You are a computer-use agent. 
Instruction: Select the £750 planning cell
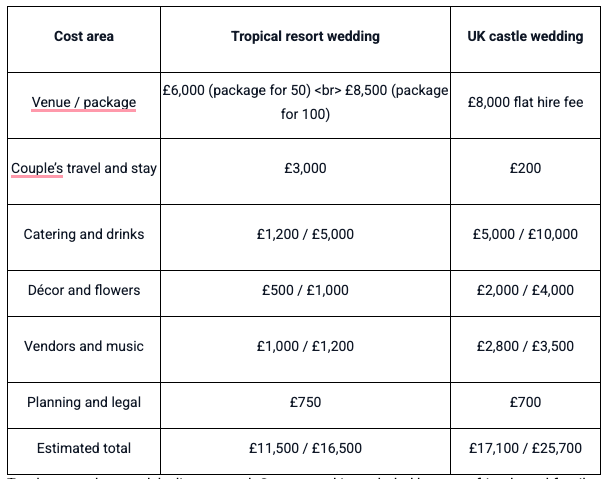pos(305,402)
